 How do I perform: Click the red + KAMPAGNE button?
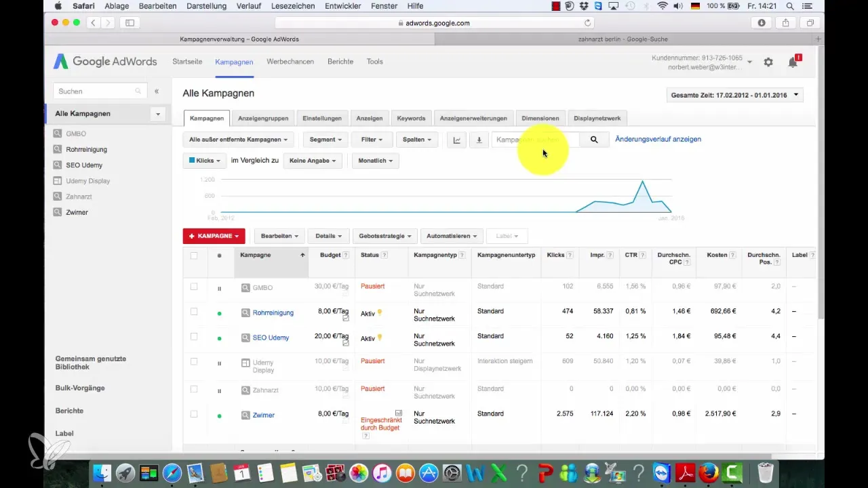pyautogui.click(x=214, y=236)
